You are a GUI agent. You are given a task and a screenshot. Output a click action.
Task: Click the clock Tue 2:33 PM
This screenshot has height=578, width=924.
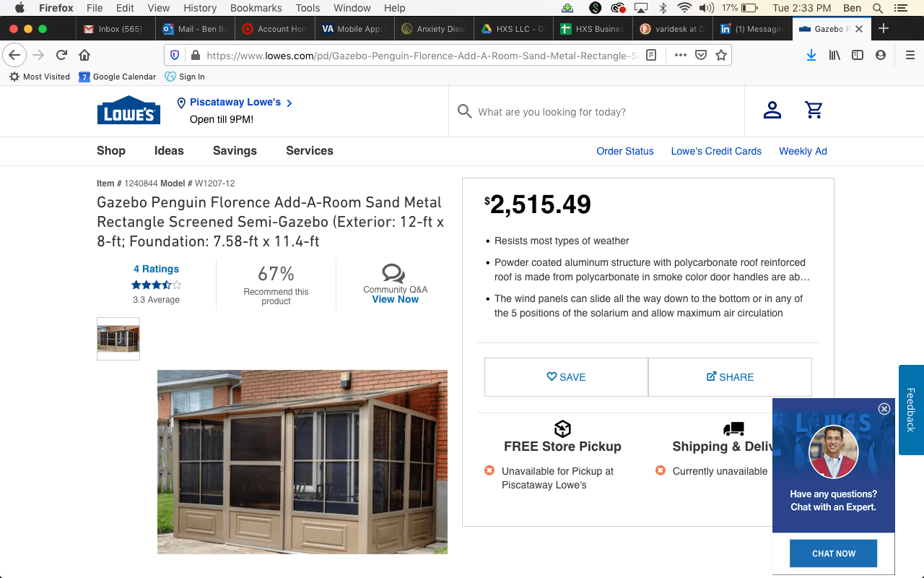(x=801, y=8)
